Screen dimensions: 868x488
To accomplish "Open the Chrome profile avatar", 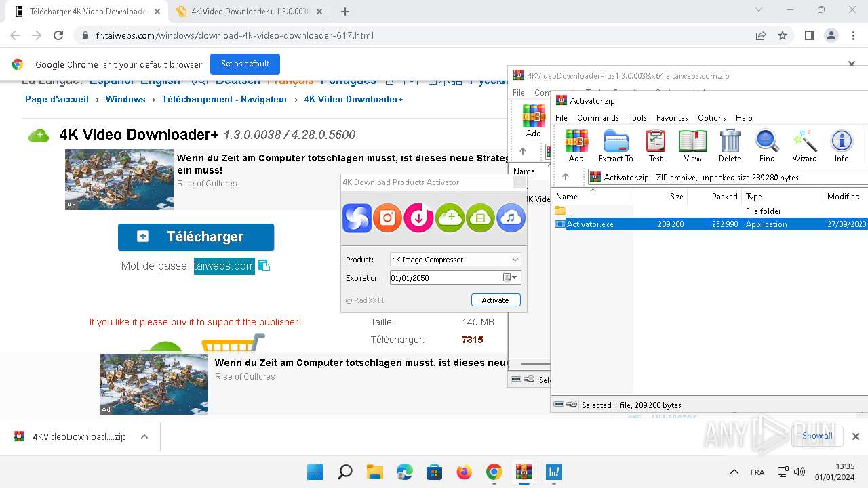I will point(831,35).
